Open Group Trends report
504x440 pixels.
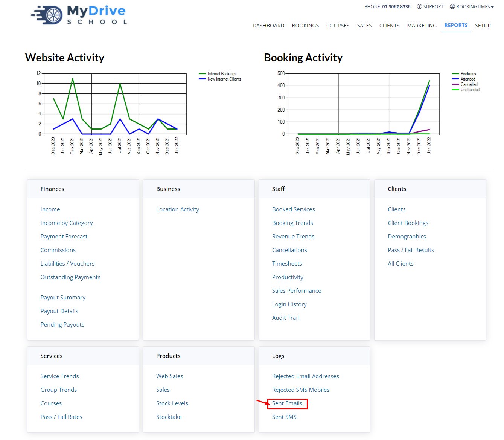(58, 390)
